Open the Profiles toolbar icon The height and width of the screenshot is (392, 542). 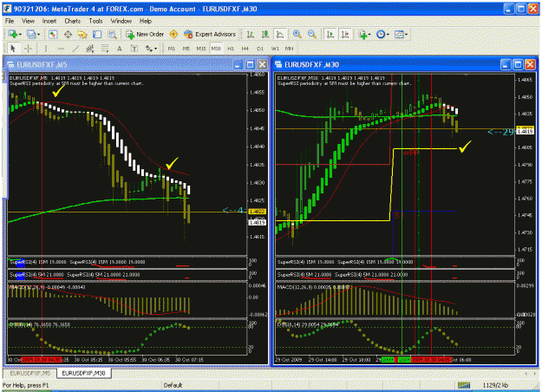click(x=31, y=34)
